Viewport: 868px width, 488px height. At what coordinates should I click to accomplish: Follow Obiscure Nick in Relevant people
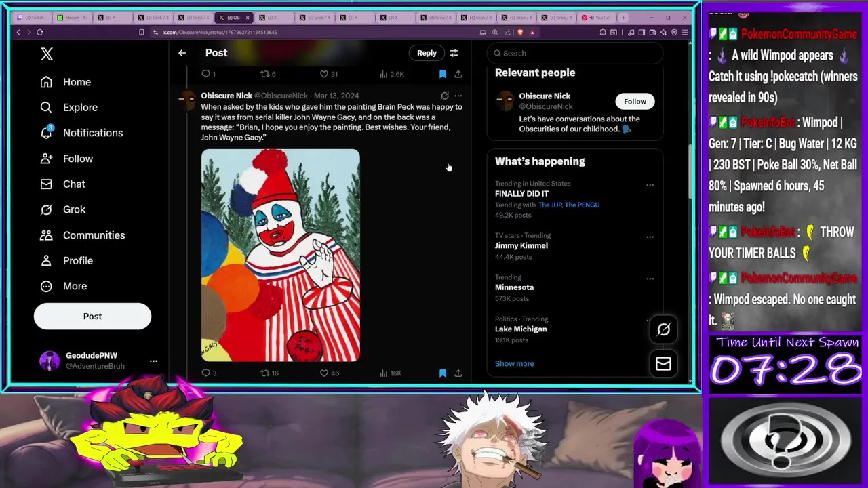click(x=635, y=101)
